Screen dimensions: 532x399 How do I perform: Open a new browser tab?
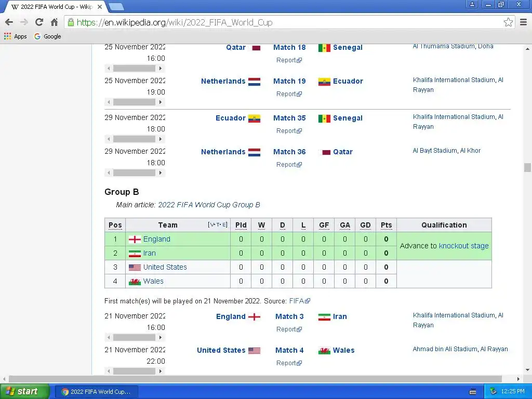[116, 7]
